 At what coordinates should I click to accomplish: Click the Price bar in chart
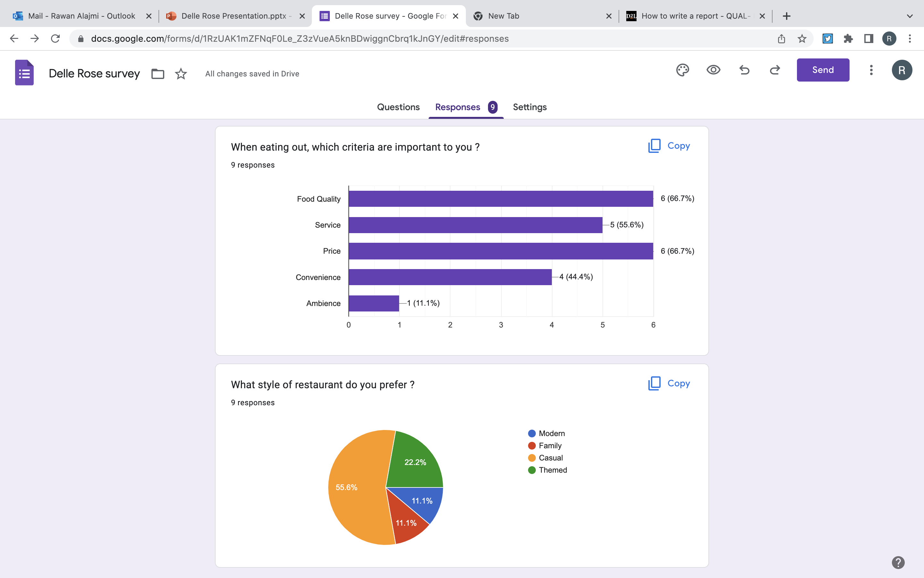tap(501, 251)
